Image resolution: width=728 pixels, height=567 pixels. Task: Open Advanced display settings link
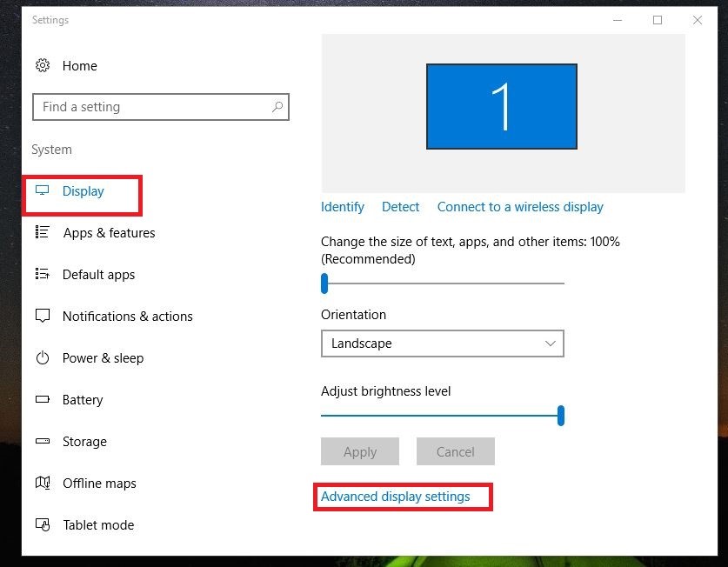coord(396,497)
